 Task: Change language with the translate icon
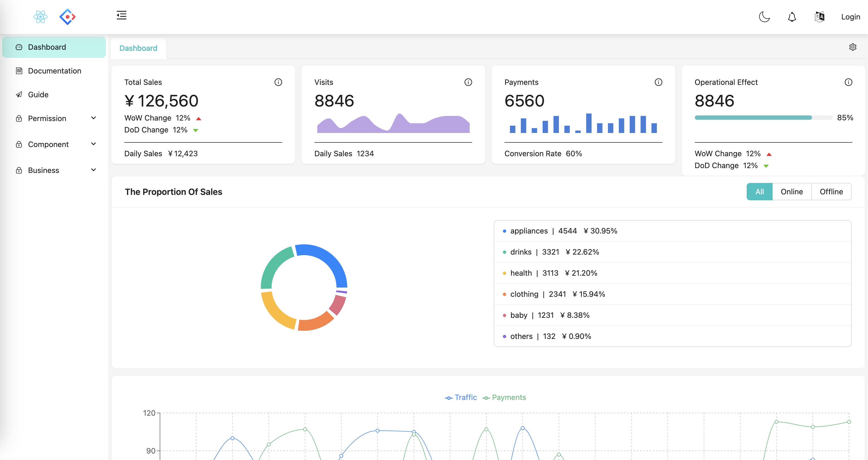pyautogui.click(x=819, y=16)
